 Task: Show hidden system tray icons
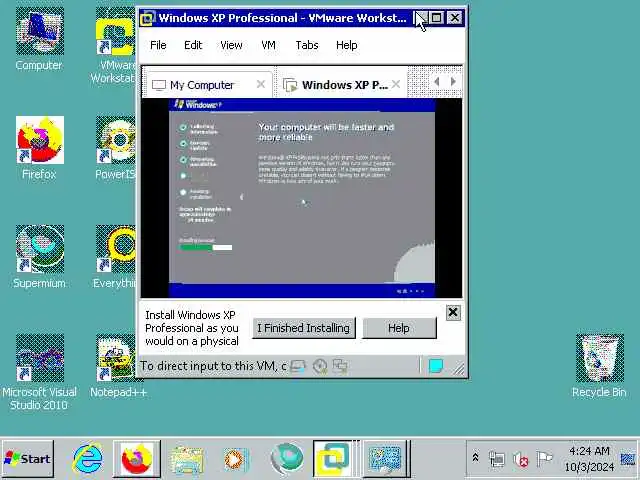click(x=476, y=458)
